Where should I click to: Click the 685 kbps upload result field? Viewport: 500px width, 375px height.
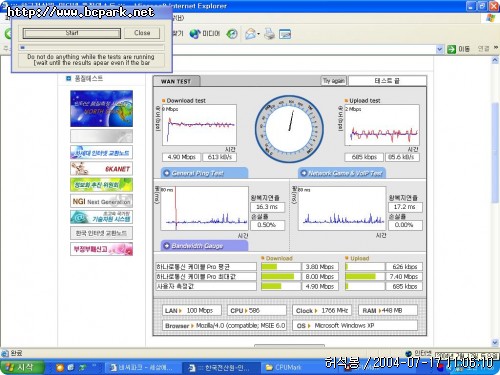tap(364, 157)
